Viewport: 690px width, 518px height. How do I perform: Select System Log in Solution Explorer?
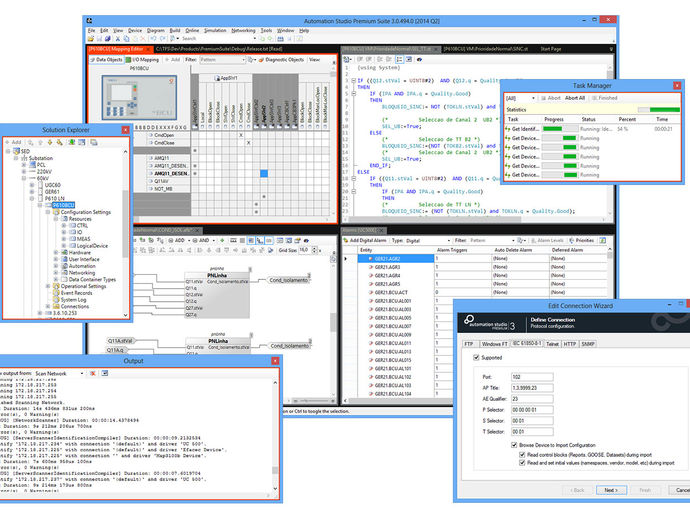(x=73, y=300)
